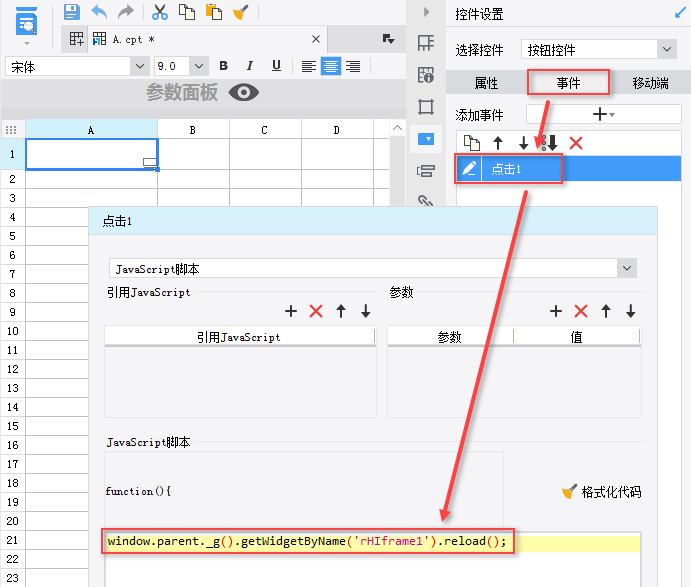691x587 pixels.
Task: Click the 参数 column header
Action: [x=450, y=337]
